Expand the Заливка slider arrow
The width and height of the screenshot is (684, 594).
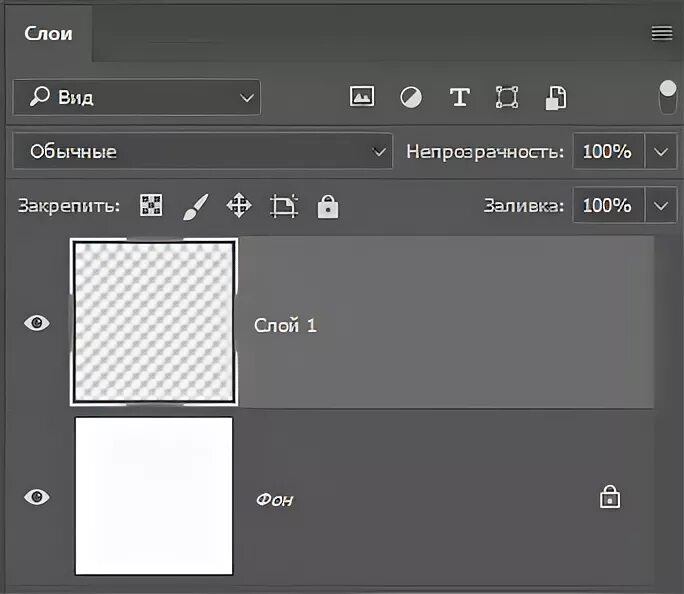pos(660,206)
